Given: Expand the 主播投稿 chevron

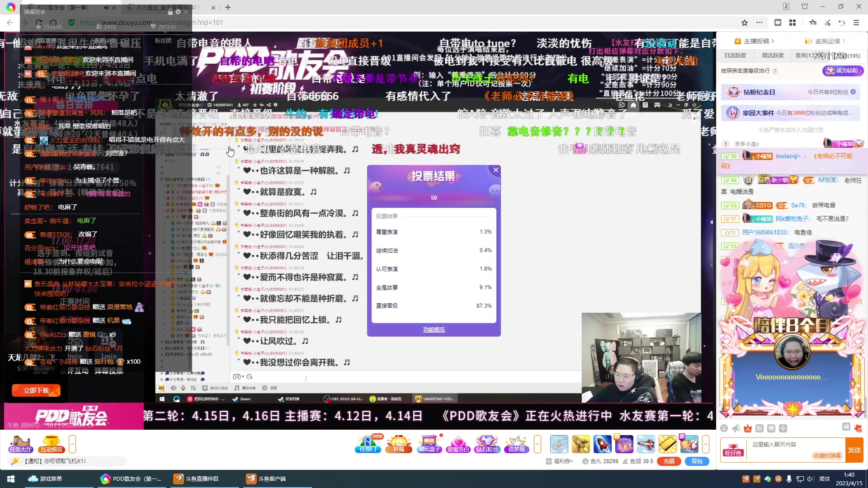Looking at the screenshot, I should [773, 41].
